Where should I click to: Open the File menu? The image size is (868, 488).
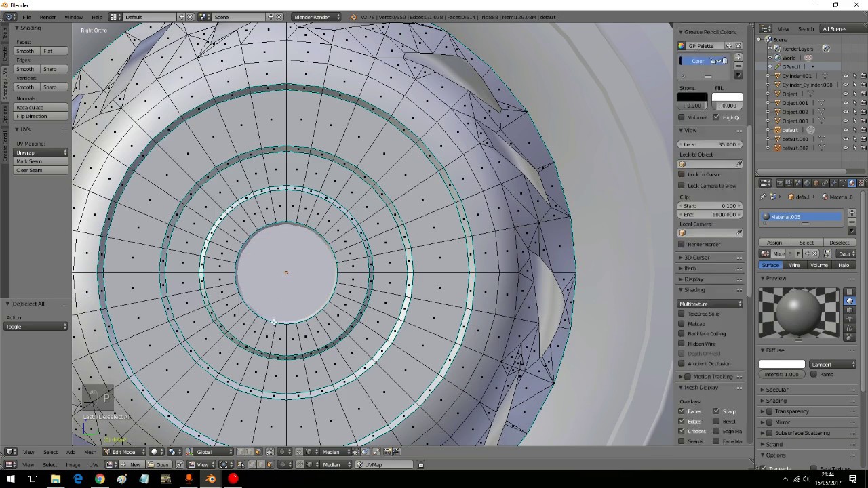click(x=26, y=17)
